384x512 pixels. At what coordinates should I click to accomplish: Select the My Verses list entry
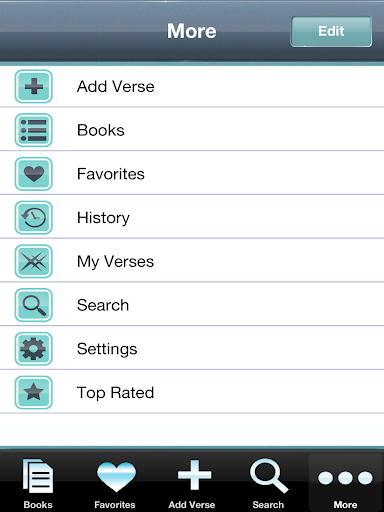(192, 261)
